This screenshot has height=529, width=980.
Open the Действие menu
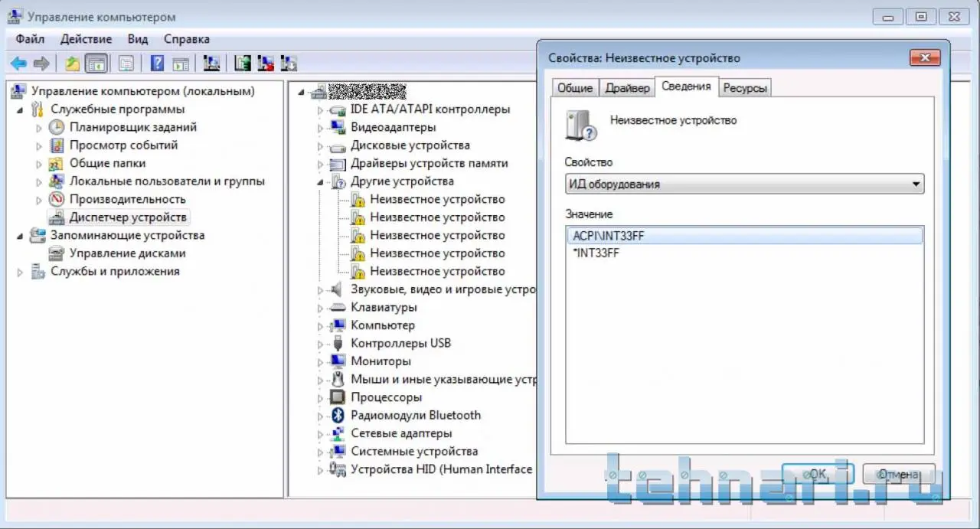pyautogui.click(x=86, y=39)
